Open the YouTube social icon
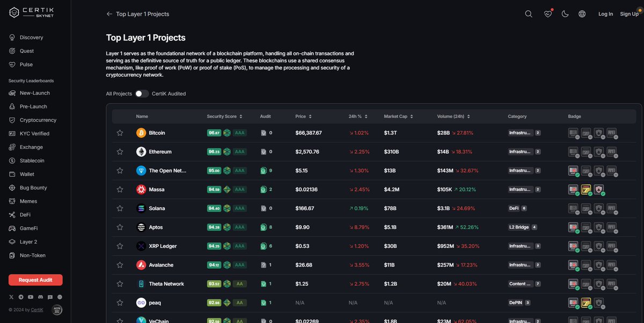644x323 pixels. (x=31, y=297)
